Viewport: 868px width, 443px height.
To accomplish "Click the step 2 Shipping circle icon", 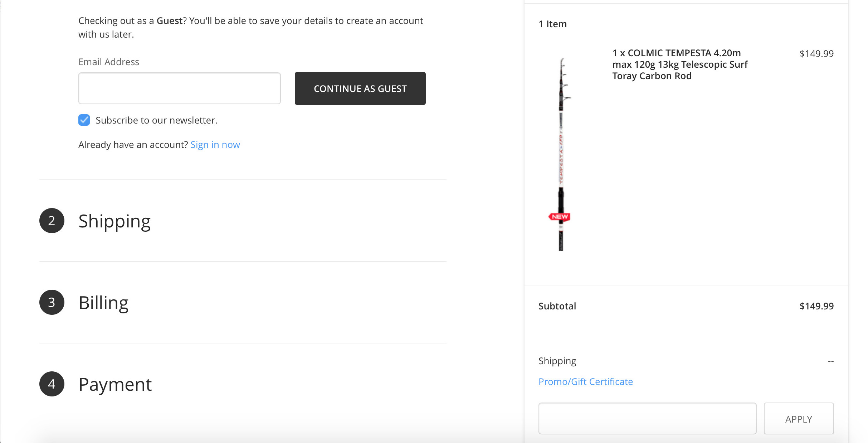I will click(52, 221).
